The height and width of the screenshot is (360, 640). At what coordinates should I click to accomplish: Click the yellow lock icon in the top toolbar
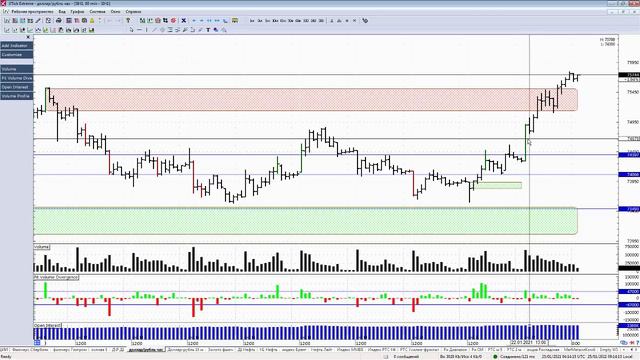click(x=92, y=20)
